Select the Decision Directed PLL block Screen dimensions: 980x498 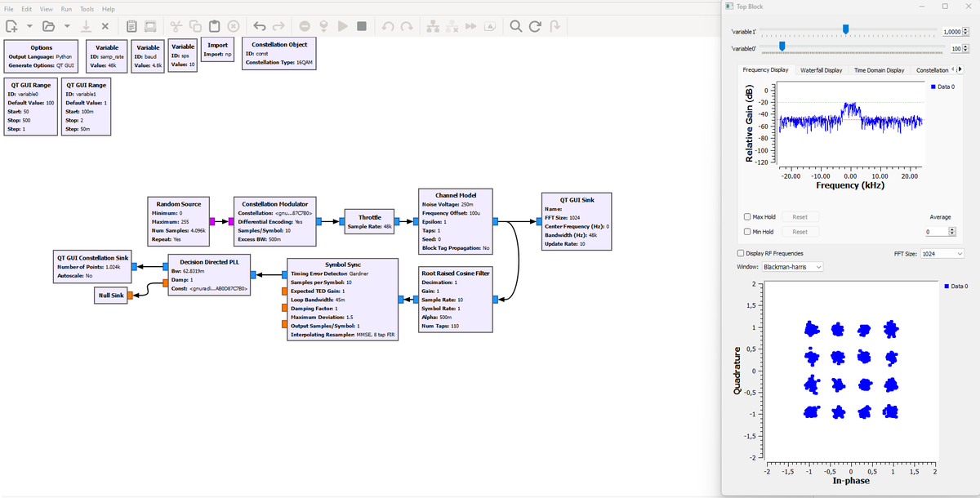209,274
